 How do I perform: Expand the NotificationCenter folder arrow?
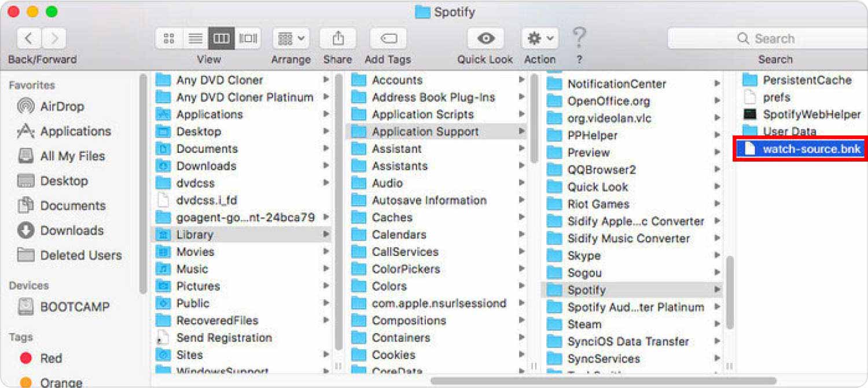tap(718, 84)
